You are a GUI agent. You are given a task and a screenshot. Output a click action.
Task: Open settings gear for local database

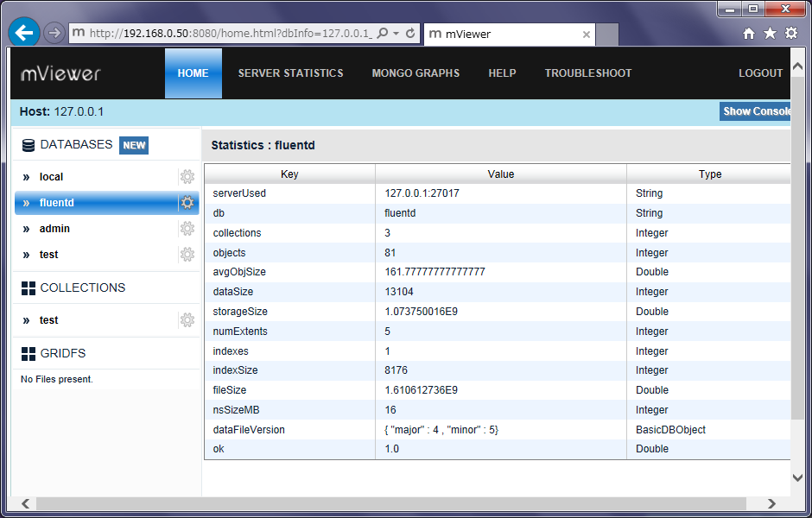(x=187, y=177)
